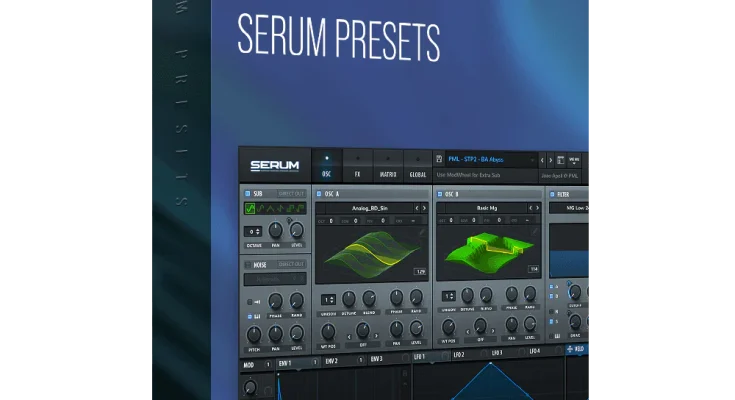This screenshot has height=400, width=735.
Task: Go to next preset with right arrow
Action: (x=550, y=160)
